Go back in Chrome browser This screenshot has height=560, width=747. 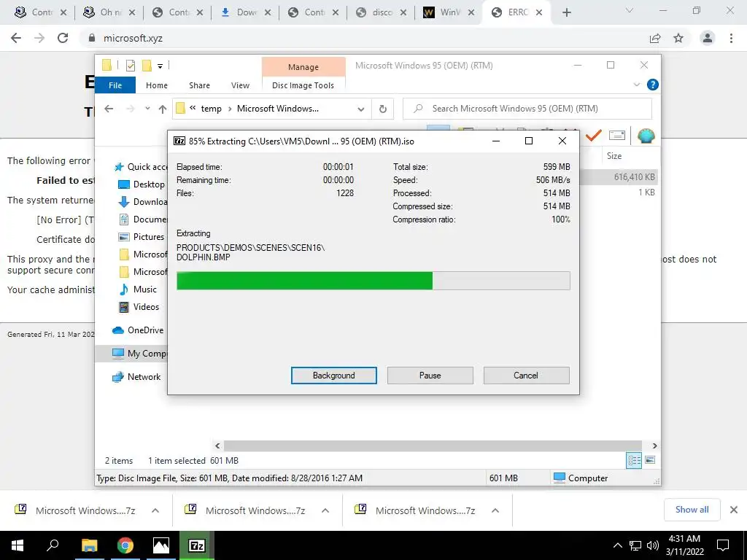pyautogui.click(x=16, y=38)
